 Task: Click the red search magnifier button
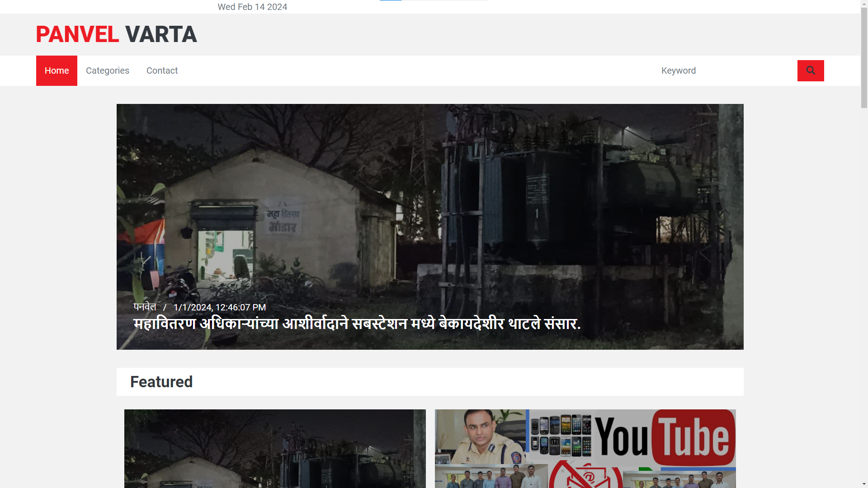[810, 70]
